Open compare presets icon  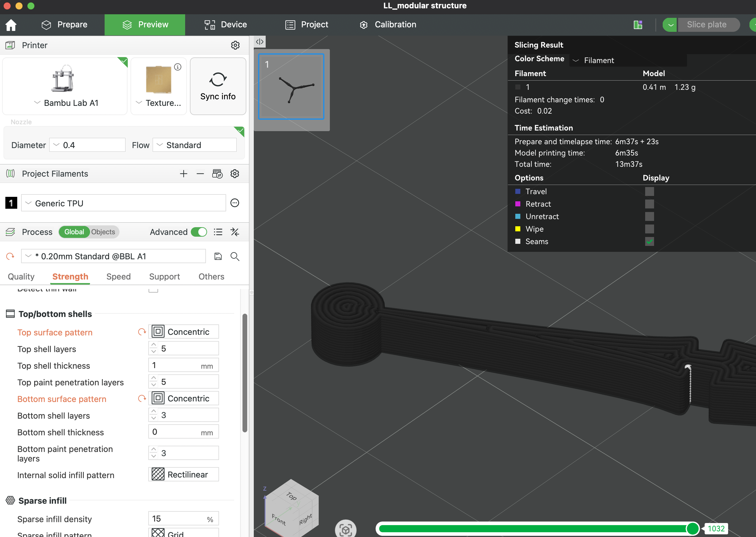234,232
